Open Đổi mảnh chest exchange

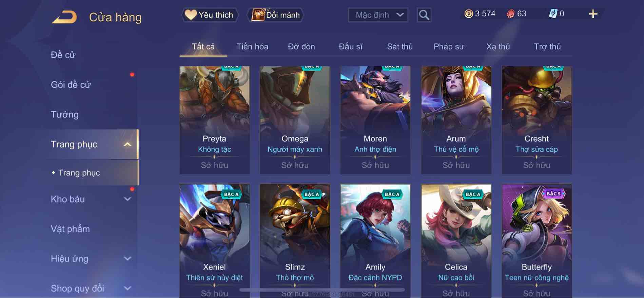tap(275, 15)
